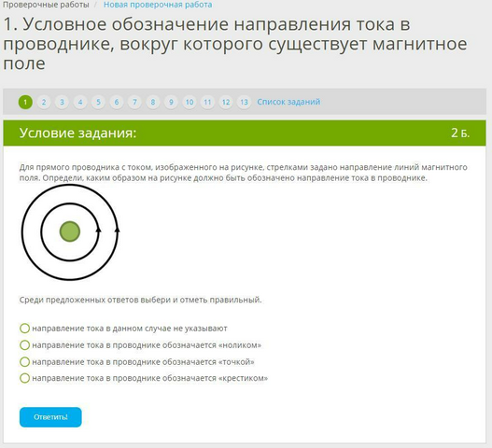Open Список заданий link
492x448 pixels.
coord(288,102)
